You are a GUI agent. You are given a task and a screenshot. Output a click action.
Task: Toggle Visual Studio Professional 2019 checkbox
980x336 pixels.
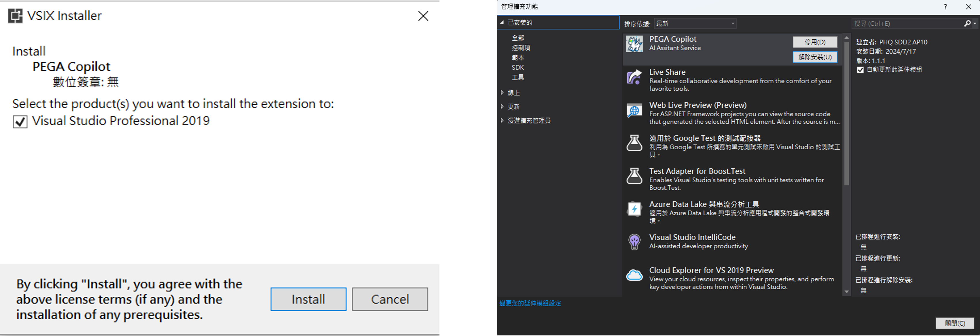coord(20,121)
